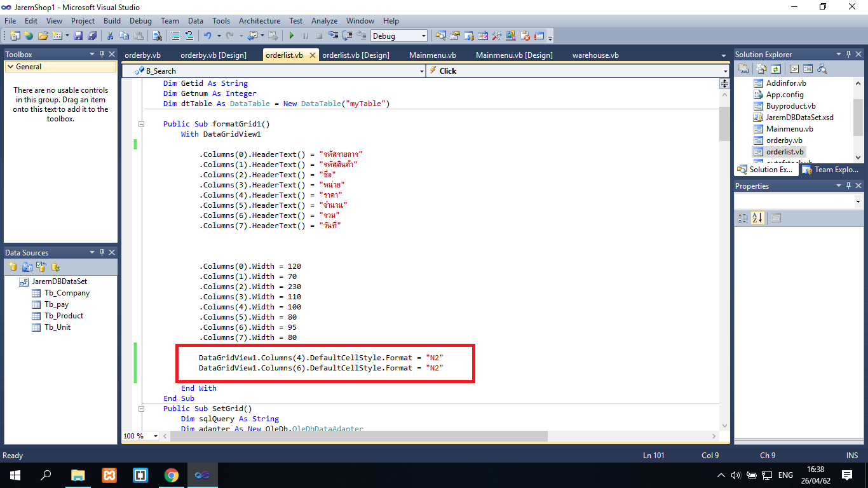Toggle auto-hide pin on Properties panel
Viewport: 868px width, 488px height.
point(849,186)
